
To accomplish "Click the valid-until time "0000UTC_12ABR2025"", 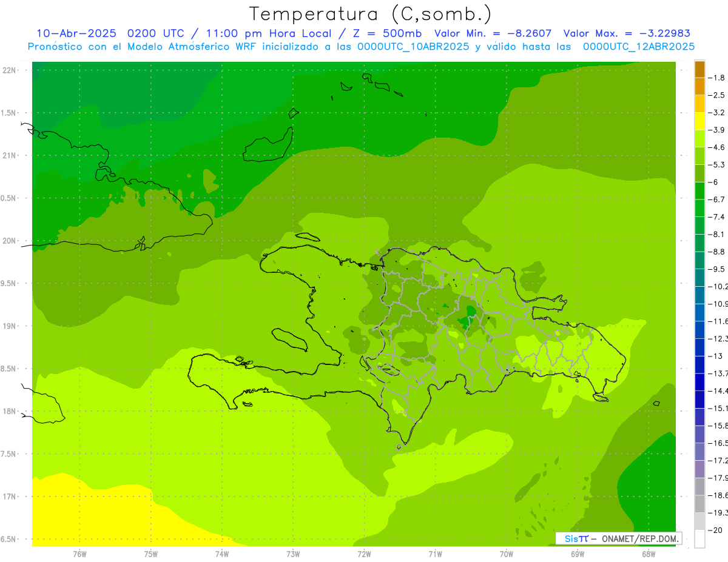I will pos(639,47).
